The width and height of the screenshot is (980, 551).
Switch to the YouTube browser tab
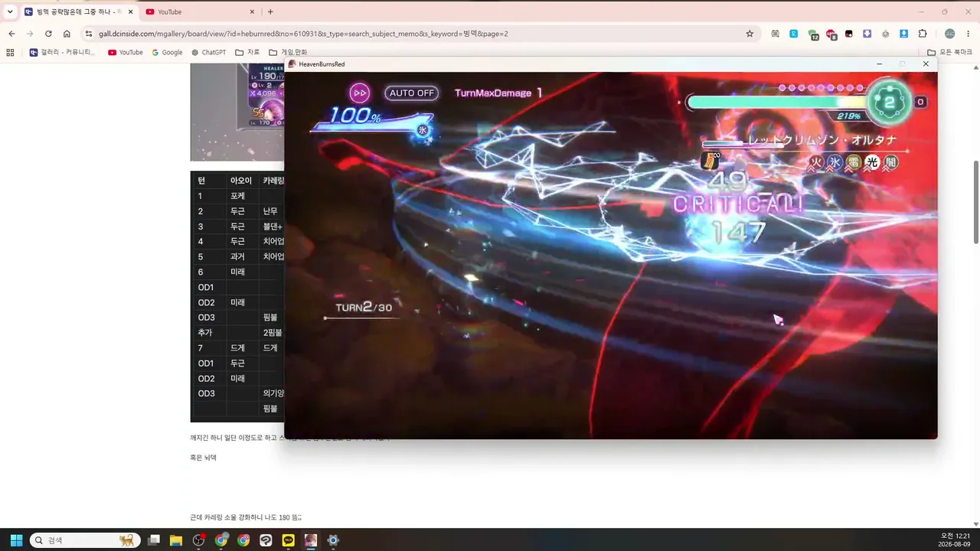[199, 11]
